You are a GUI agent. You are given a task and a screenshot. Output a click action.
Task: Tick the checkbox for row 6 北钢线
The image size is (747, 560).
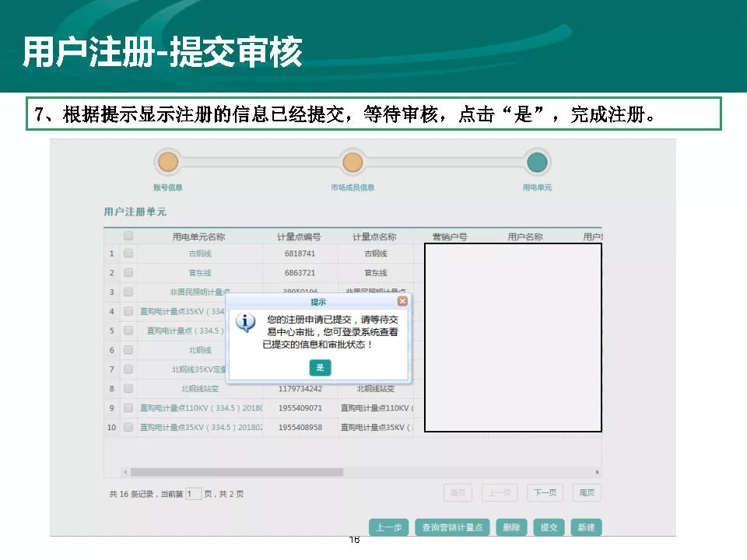pyautogui.click(x=128, y=350)
